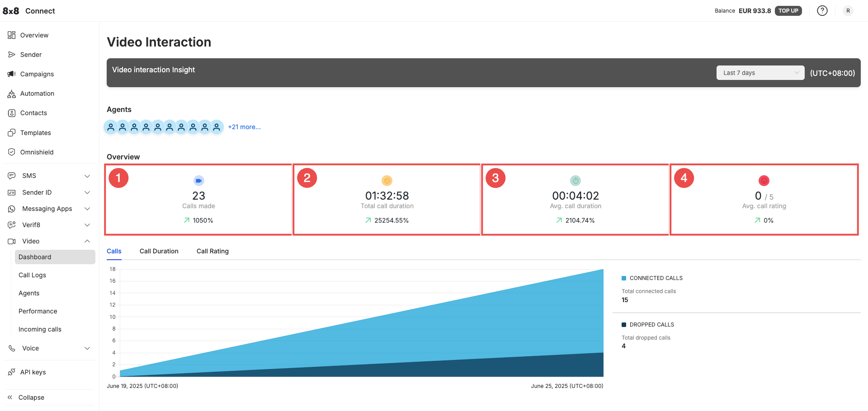Click the Campaigns megaphone icon
The width and height of the screenshot is (868, 411).
pos(12,74)
